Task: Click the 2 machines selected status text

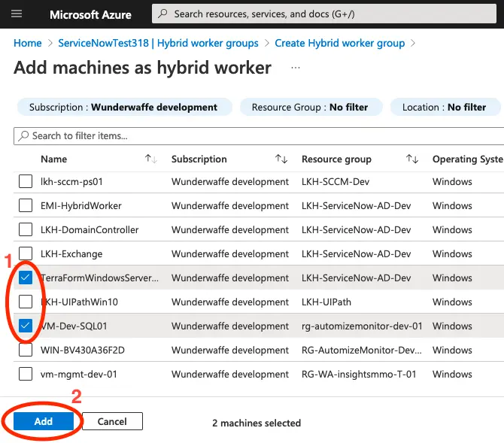Action: click(x=257, y=423)
